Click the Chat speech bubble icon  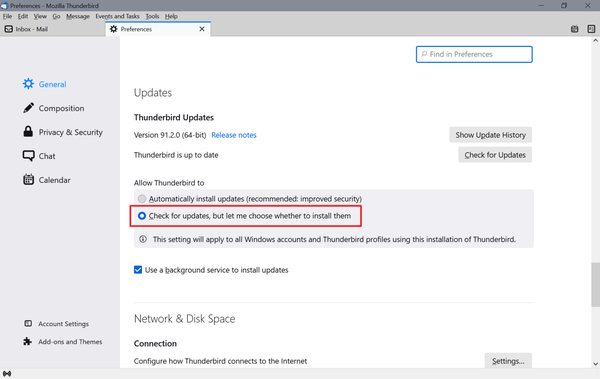pyautogui.click(x=28, y=156)
